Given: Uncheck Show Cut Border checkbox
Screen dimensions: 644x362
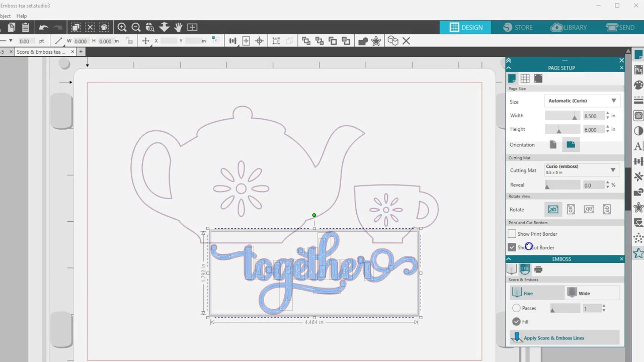Looking at the screenshot, I should [512, 247].
